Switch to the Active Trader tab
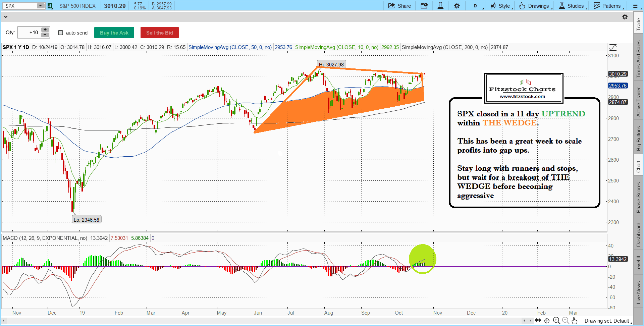 pos(638,102)
